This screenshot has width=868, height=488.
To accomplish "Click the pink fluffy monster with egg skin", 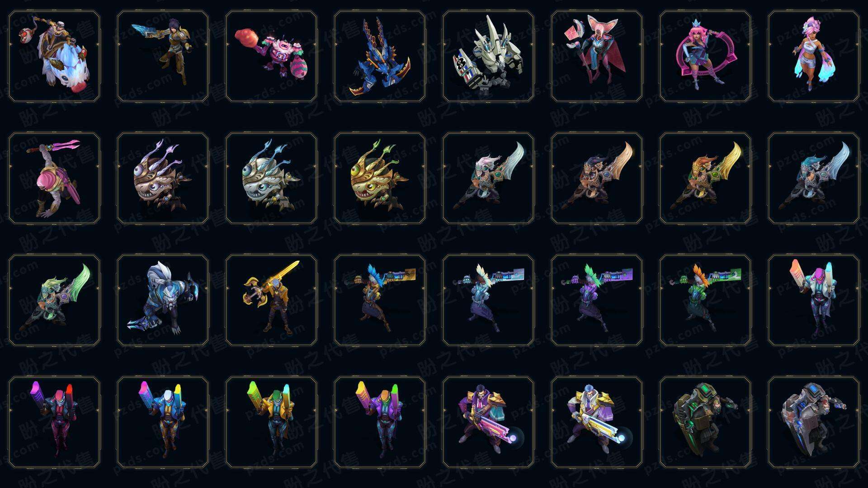I will [271, 56].
